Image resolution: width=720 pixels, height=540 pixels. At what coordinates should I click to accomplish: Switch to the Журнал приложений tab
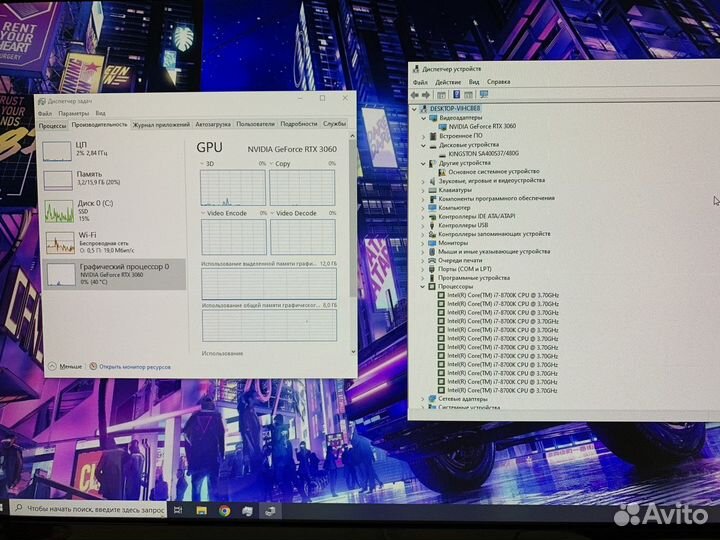[x=161, y=124]
